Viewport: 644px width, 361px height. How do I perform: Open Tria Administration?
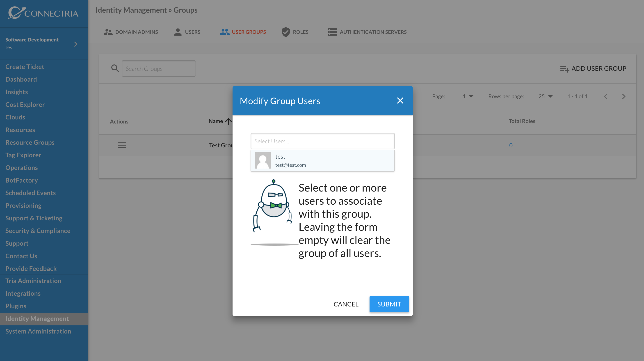coord(33,281)
